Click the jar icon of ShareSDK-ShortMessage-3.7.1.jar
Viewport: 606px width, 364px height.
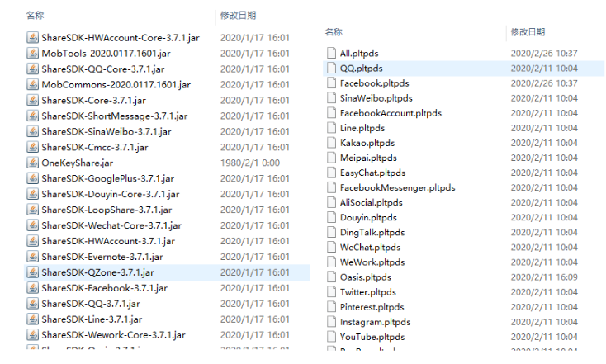coord(33,116)
